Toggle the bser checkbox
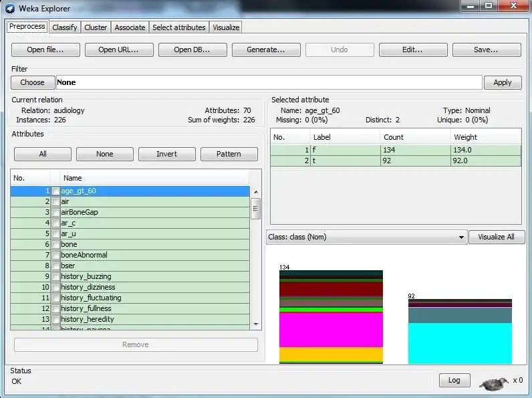The height and width of the screenshot is (398, 532). (55, 266)
